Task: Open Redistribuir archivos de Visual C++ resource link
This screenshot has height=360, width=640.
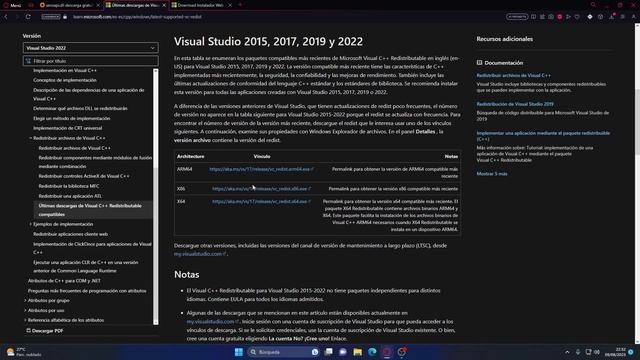Action: [x=513, y=76]
